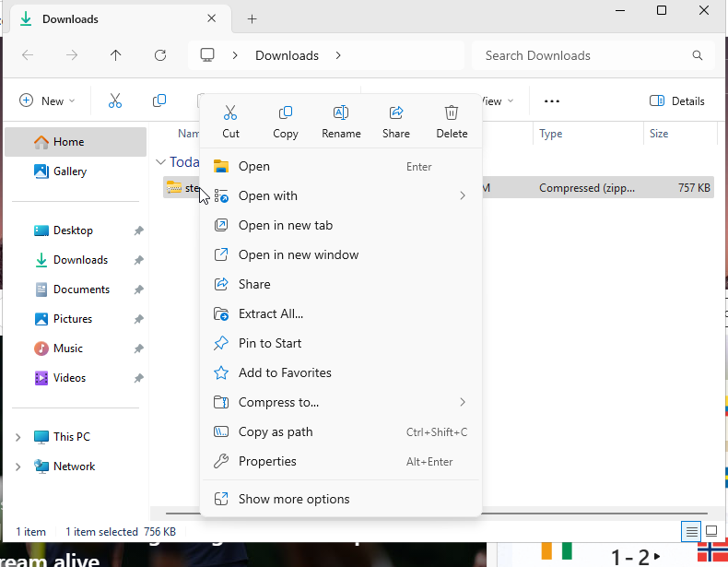The image size is (728, 567).
Task: Click Show more options
Action: pyautogui.click(x=341, y=499)
